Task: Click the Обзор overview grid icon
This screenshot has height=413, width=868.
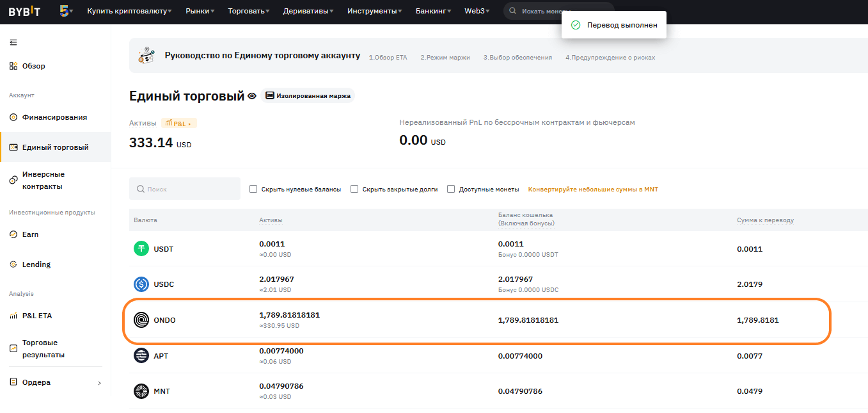Action: click(13, 66)
